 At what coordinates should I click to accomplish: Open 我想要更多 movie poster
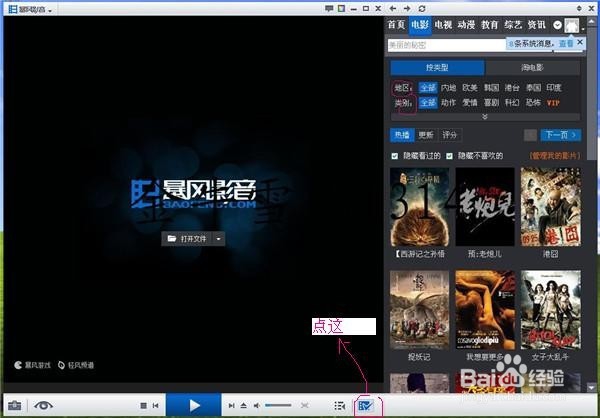click(485, 310)
